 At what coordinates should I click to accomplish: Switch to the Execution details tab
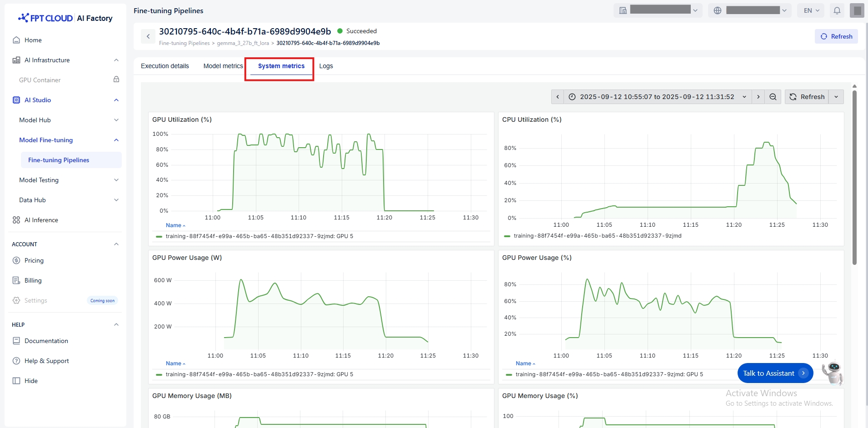click(x=165, y=66)
